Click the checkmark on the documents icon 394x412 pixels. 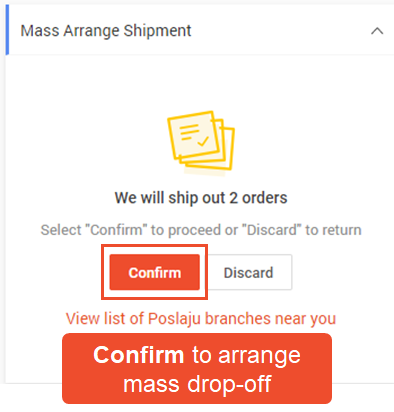click(x=203, y=141)
